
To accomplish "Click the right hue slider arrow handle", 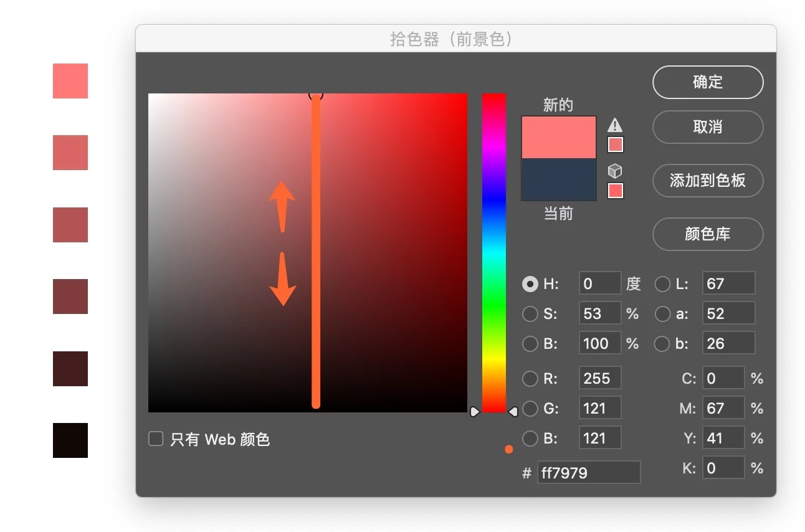I will (513, 412).
